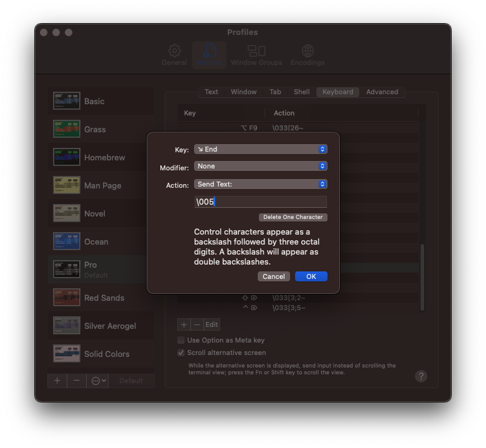Enable Use Option as Meta key
This screenshot has width=486, height=448.
[x=181, y=340]
